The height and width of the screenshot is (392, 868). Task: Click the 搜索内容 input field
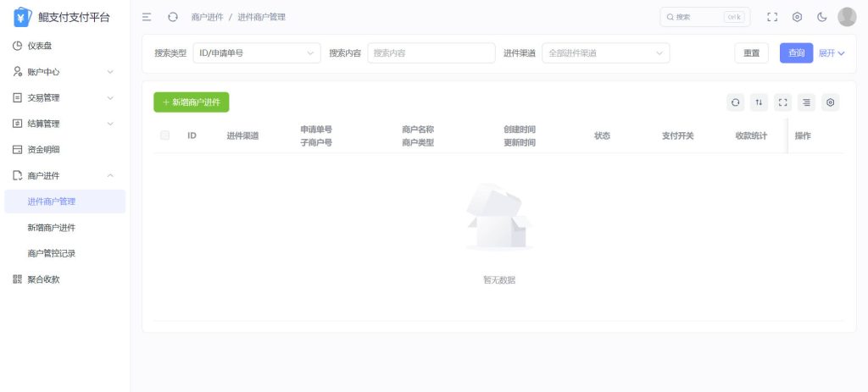coord(431,53)
